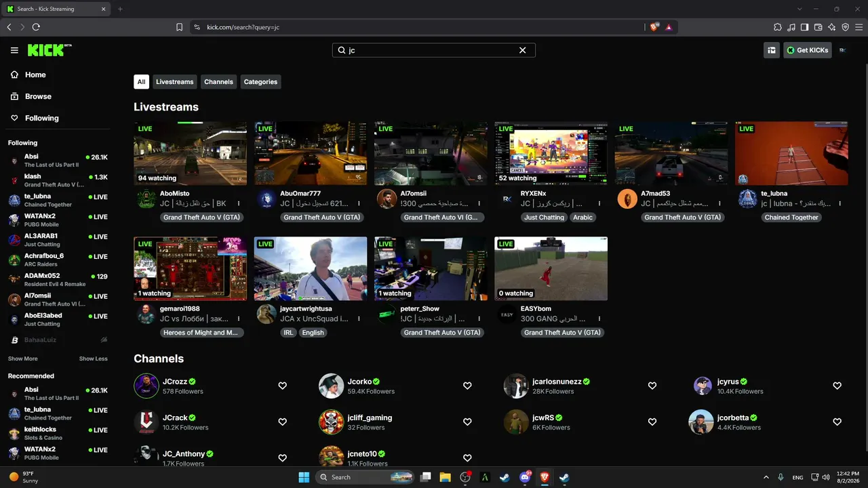Open options menu for te_lubna stream card
The height and width of the screenshot is (488, 868).
point(840,203)
